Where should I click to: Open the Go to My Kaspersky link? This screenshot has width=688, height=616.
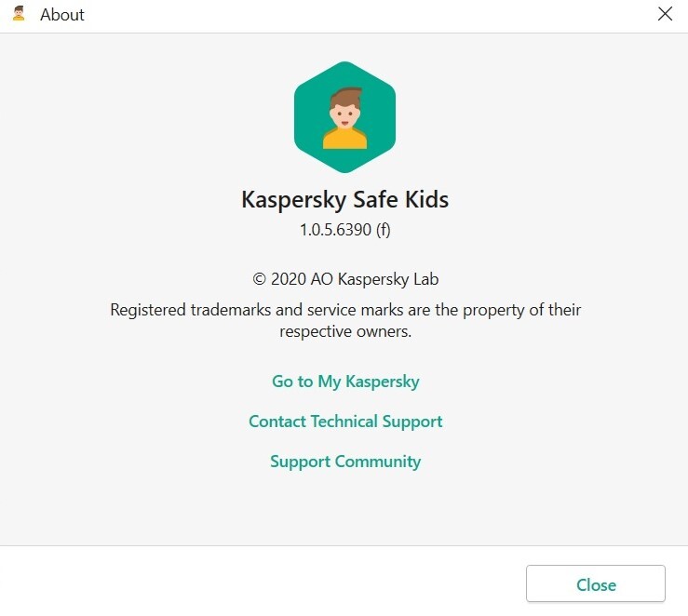[x=345, y=382]
